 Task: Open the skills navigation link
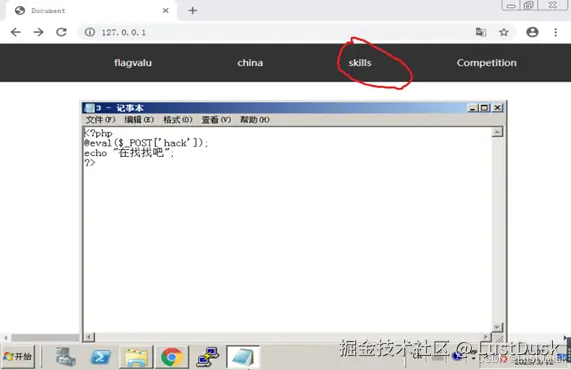(360, 63)
